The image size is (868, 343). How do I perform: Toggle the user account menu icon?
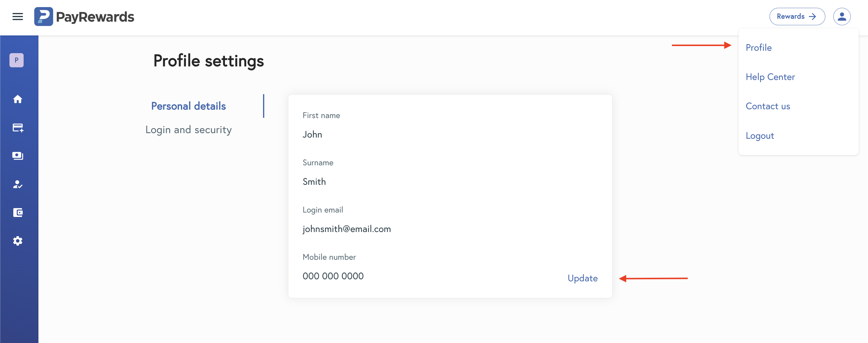point(841,17)
